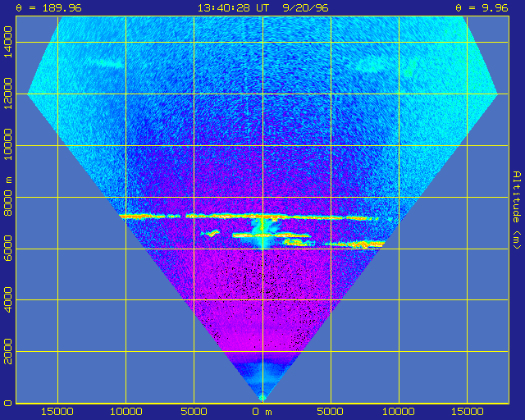Screen dimensions: 525x420
Task: Click the θ = 9.96 angle label
Action: tap(482, 8)
